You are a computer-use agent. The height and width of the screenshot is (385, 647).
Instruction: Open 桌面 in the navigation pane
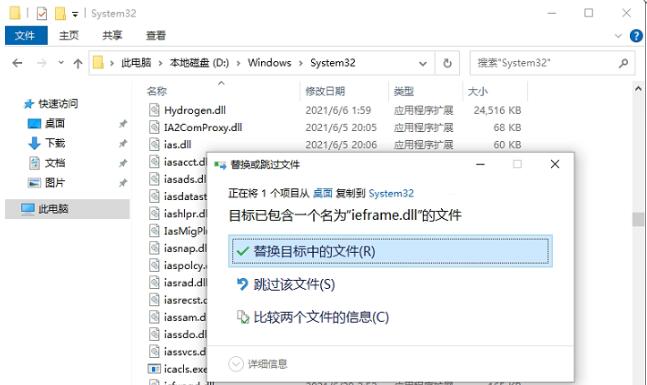coord(55,123)
